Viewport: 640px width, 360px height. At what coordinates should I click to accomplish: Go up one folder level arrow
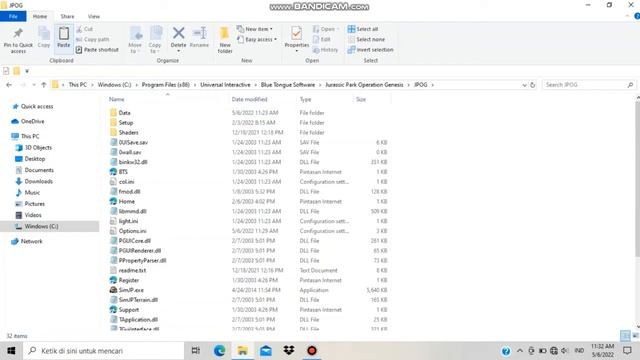[44, 85]
